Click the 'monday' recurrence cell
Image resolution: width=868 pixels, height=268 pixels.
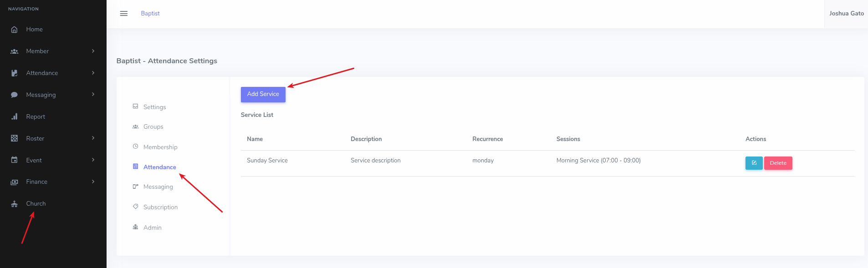coord(483,161)
